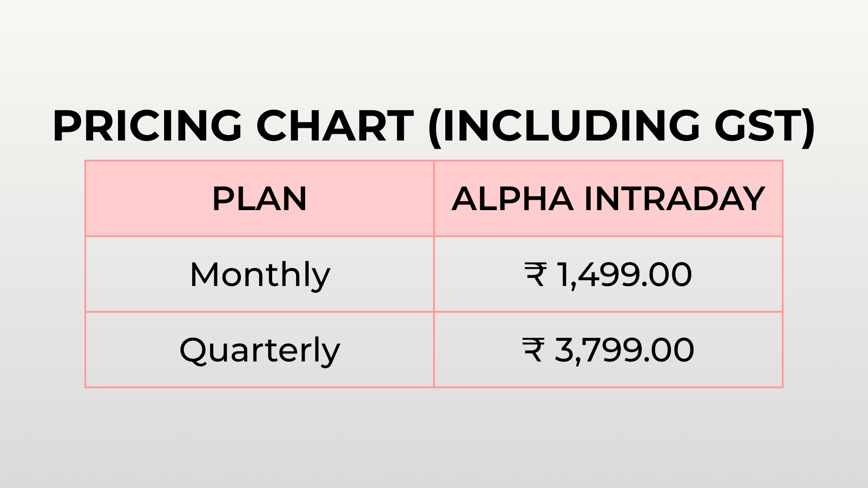The height and width of the screenshot is (488, 868).
Task: Click the rupee symbol beside 1,499.00
Action: point(536,274)
